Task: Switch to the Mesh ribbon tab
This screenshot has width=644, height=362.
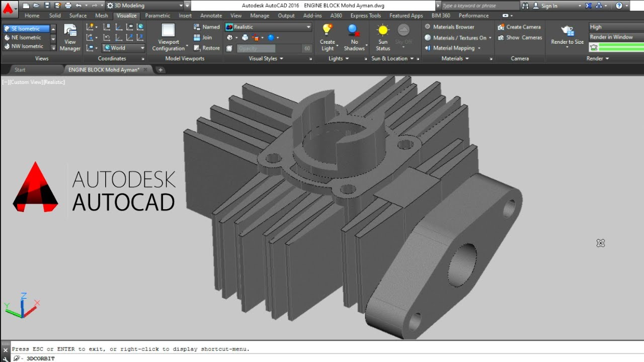Action: 102,16
